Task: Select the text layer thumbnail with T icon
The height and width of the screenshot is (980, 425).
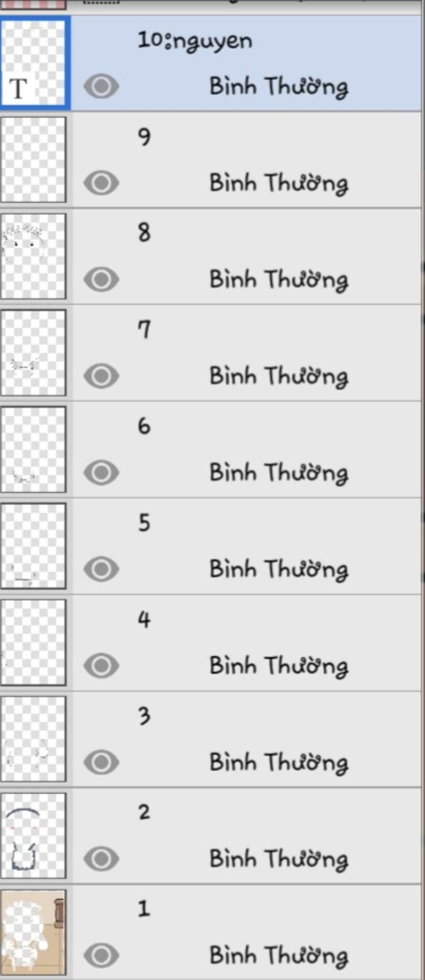Action: click(x=33, y=63)
